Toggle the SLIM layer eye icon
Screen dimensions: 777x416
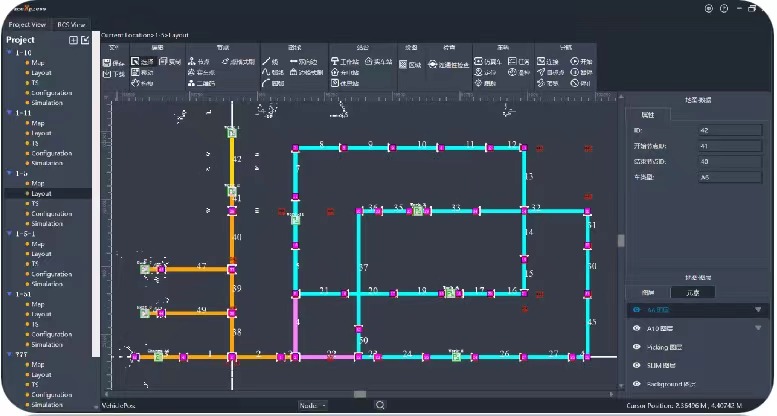click(637, 365)
